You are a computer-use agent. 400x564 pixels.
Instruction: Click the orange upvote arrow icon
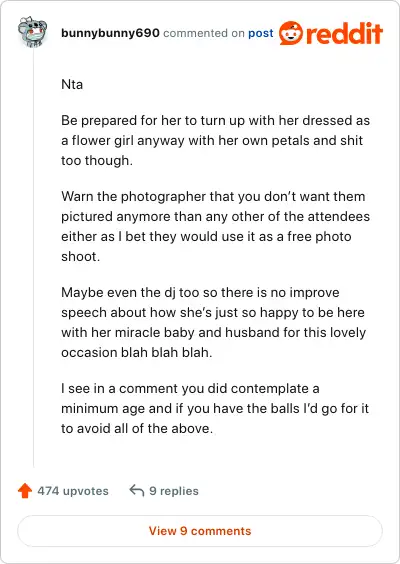[25, 491]
